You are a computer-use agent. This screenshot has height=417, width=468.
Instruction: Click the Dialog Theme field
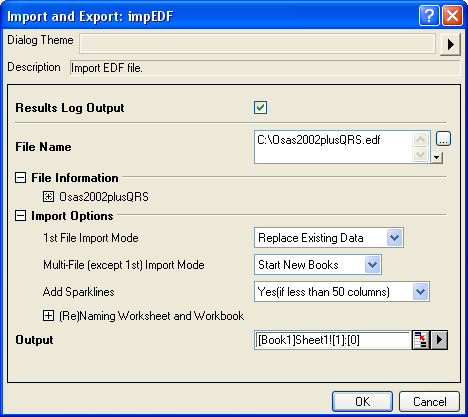(257, 43)
